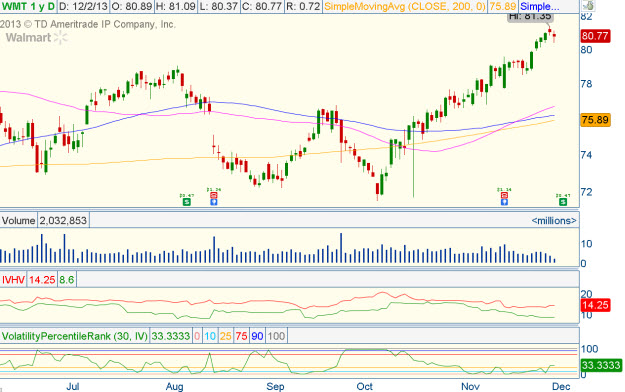Click the L: 80.37 low value
Image resolution: width=625 pixels, height=392 pixels.
(x=219, y=6)
